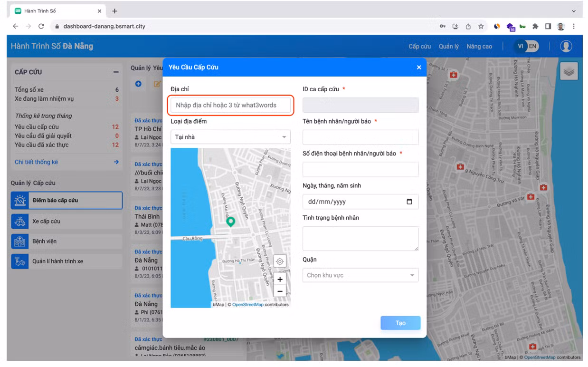Switch language with the VI/EN toggle

pos(526,46)
